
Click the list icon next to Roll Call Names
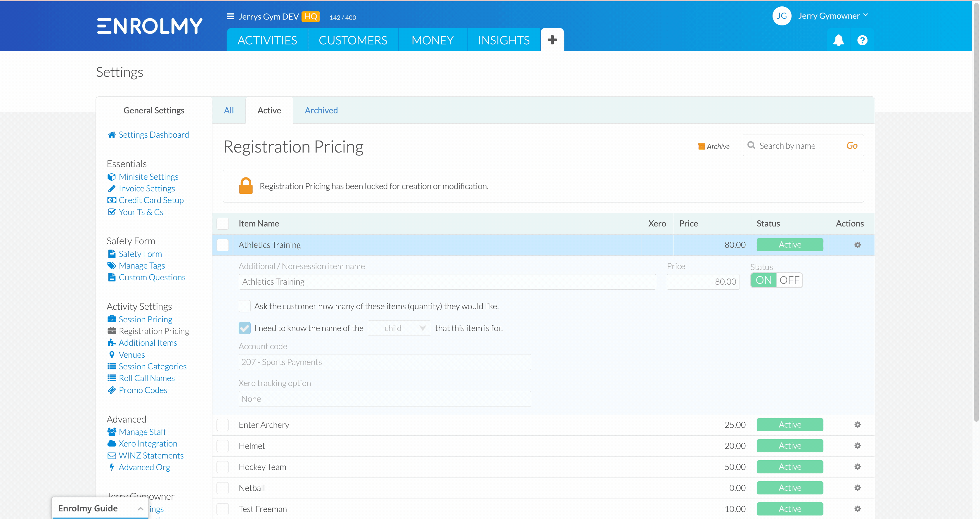coord(111,378)
